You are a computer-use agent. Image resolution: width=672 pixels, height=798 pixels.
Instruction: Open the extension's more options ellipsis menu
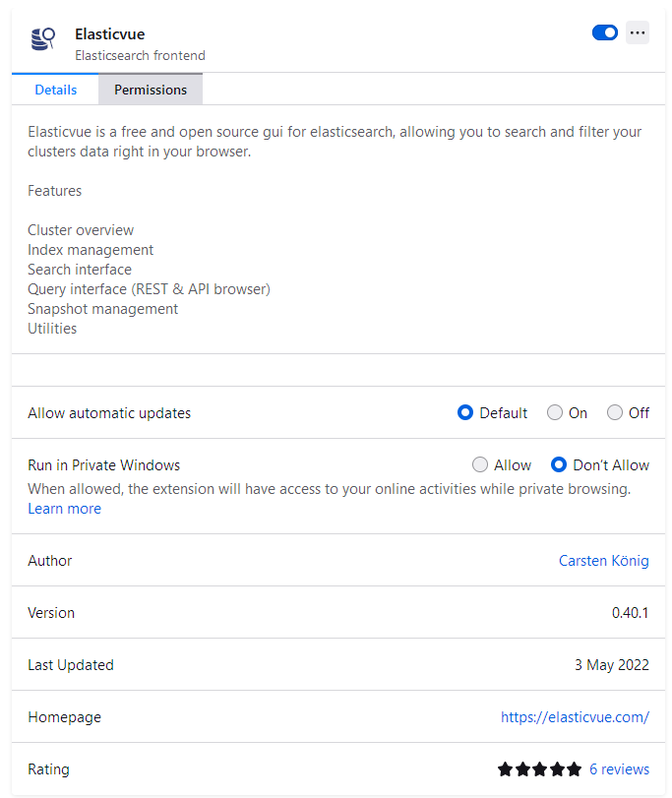(x=638, y=32)
